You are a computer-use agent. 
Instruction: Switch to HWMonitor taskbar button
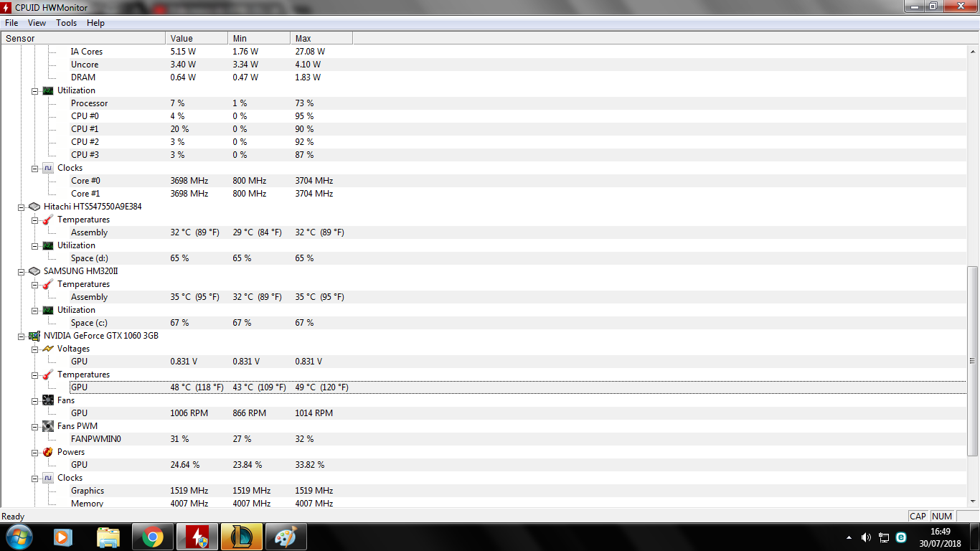197,537
